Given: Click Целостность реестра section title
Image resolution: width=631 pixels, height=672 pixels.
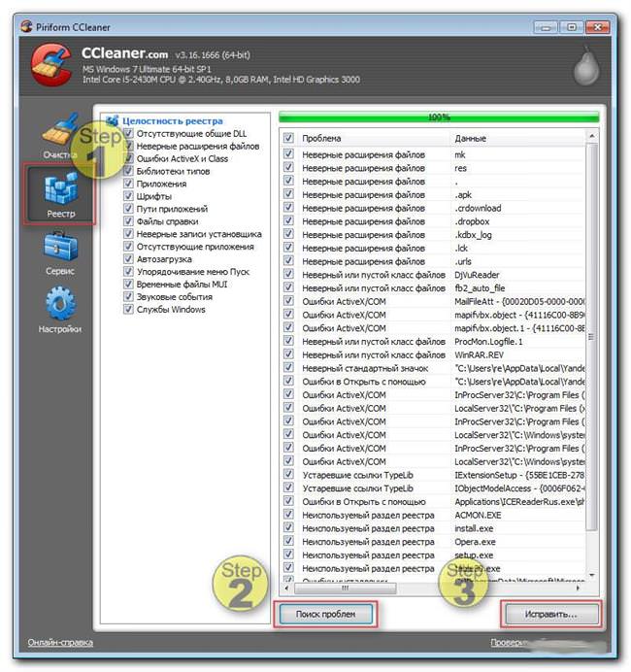Looking at the screenshot, I should pos(173,120).
